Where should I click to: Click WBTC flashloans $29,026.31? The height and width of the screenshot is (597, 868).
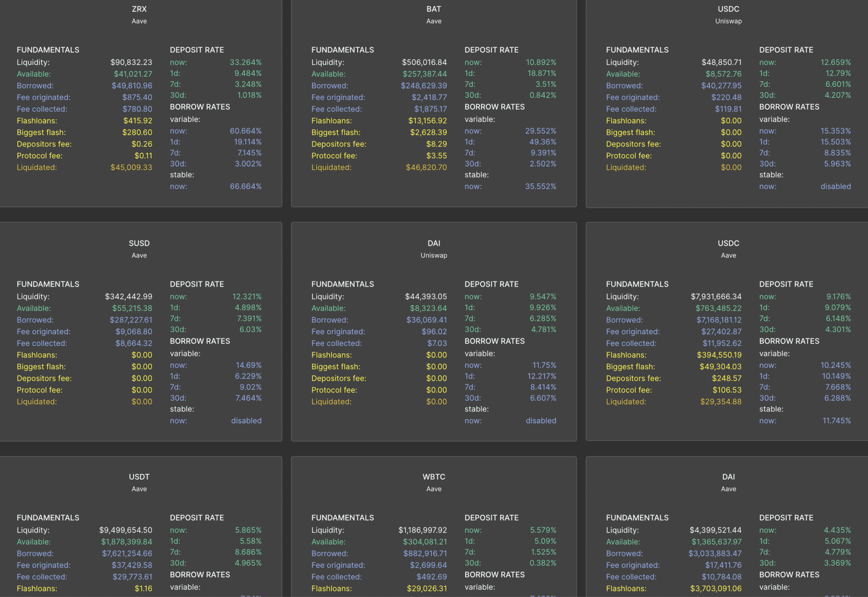(x=427, y=589)
